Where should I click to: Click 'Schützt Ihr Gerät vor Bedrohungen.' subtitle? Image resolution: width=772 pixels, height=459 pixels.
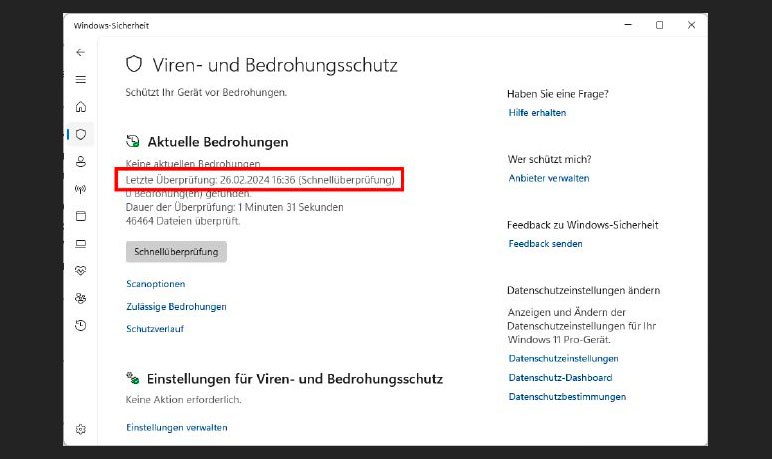click(x=206, y=92)
